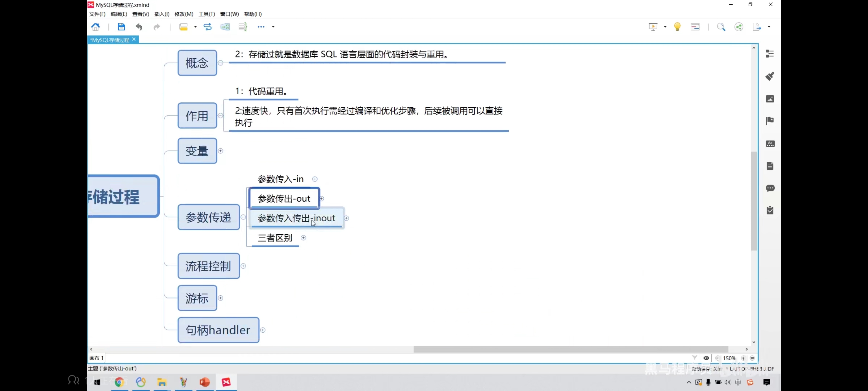868x391 pixels.
Task: Open the Markers flag panel
Action: (x=770, y=121)
